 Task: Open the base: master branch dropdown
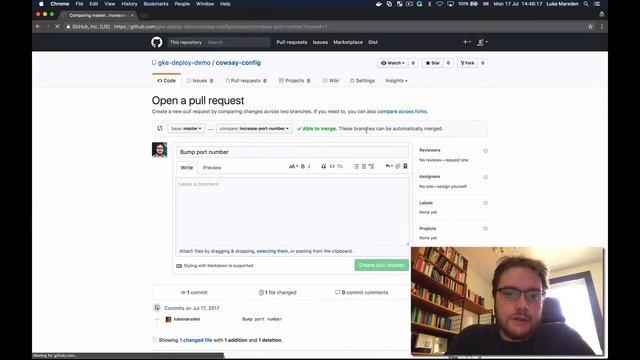pyautogui.click(x=186, y=129)
